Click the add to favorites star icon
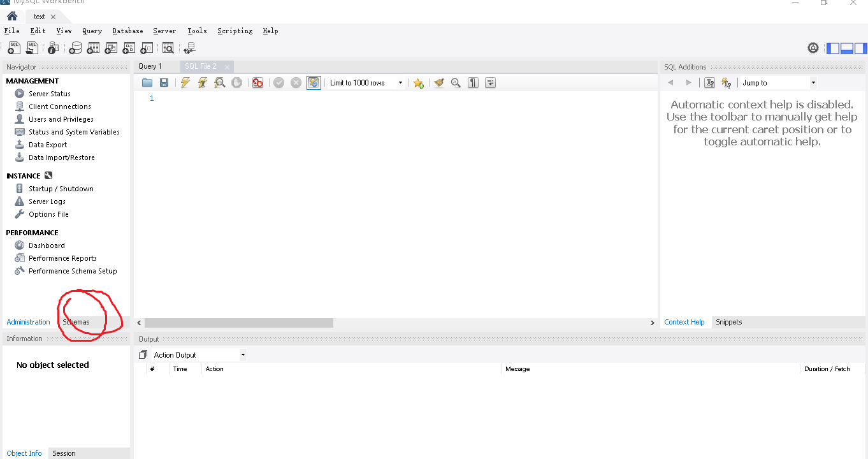Image resolution: width=868 pixels, height=459 pixels. 418,83
